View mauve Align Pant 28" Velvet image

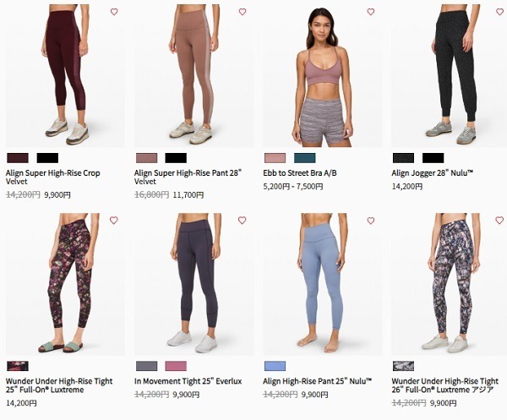(194, 76)
